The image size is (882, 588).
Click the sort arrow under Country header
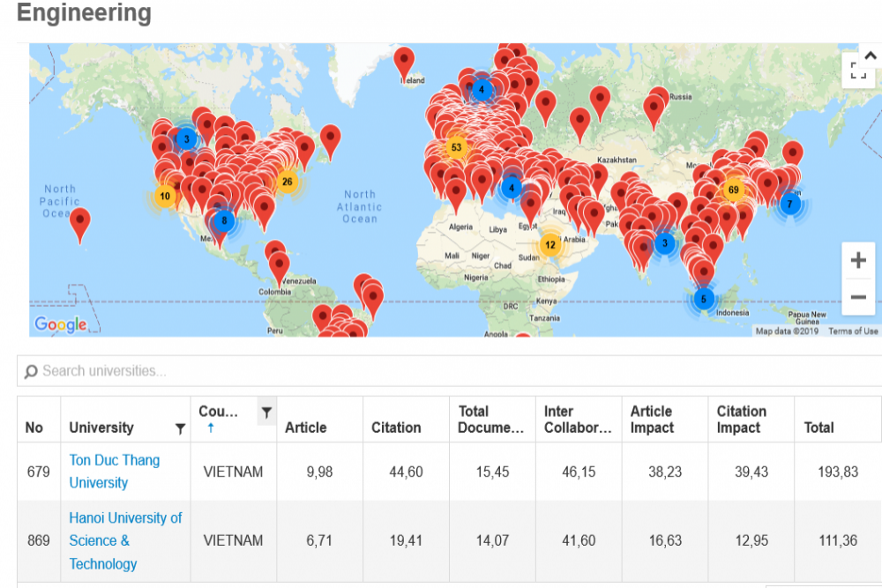tap(211, 428)
